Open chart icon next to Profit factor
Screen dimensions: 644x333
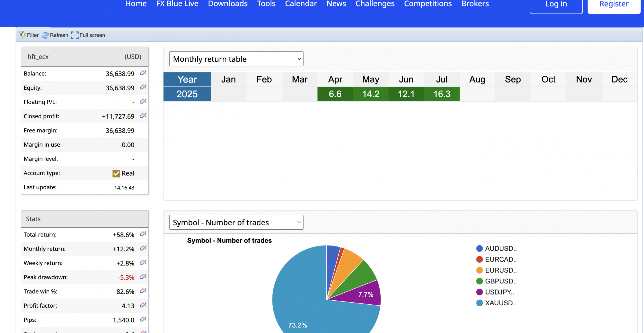click(143, 305)
